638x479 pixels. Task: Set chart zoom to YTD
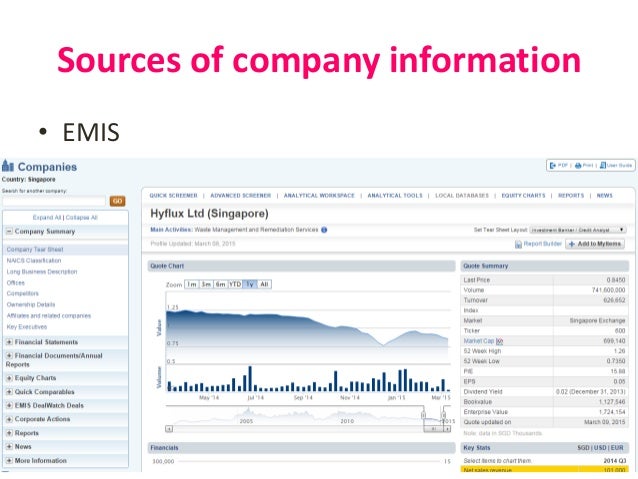pyautogui.click(x=235, y=284)
